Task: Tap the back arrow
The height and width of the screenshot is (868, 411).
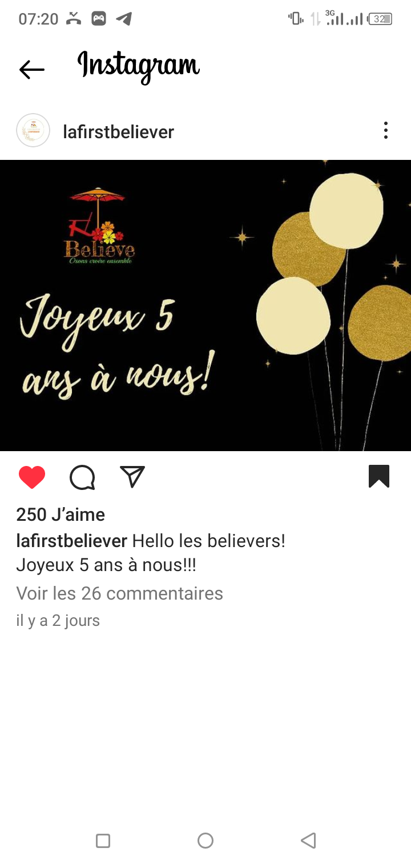Action: 32,70
